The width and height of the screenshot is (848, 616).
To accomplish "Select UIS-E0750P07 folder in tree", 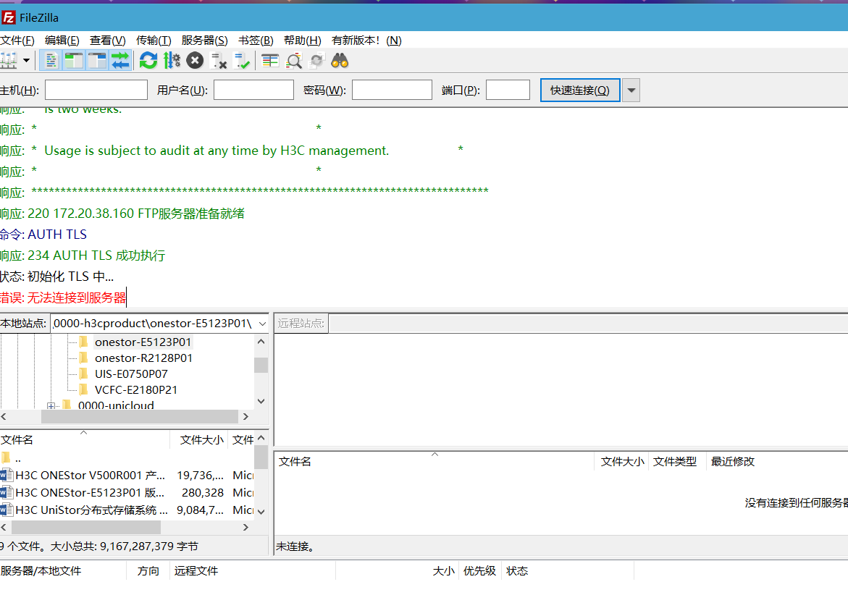I will pos(131,374).
